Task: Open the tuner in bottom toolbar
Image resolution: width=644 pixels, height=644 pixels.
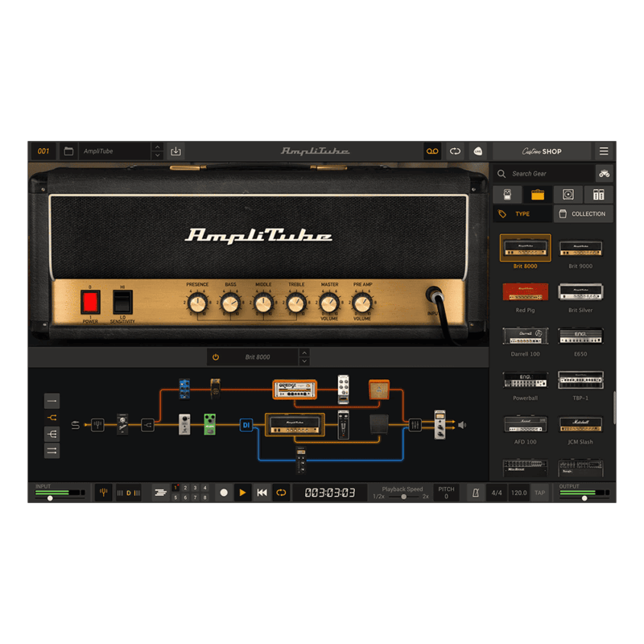Action: pos(104,492)
